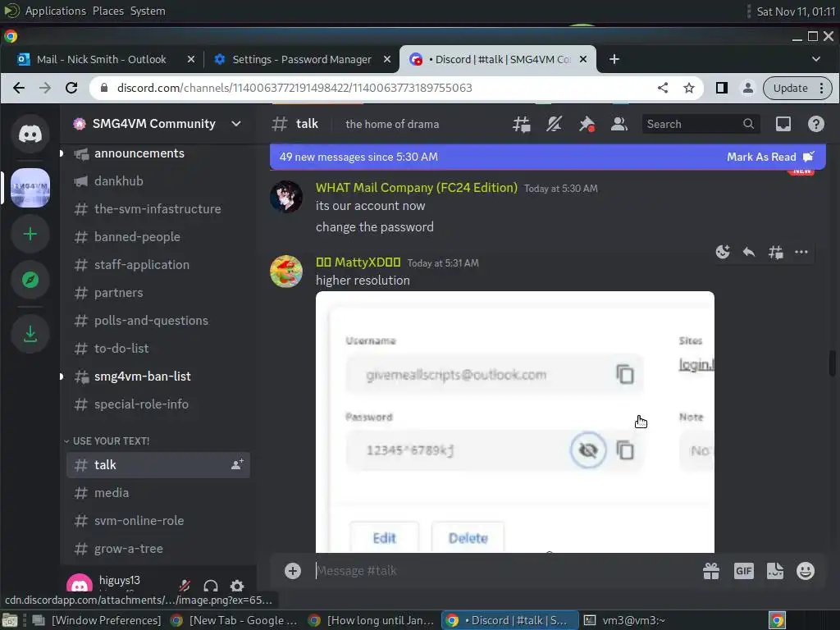This screenshot has width=840, height=630.
Task: Click the search field in Discord
Action: (701, 125)
